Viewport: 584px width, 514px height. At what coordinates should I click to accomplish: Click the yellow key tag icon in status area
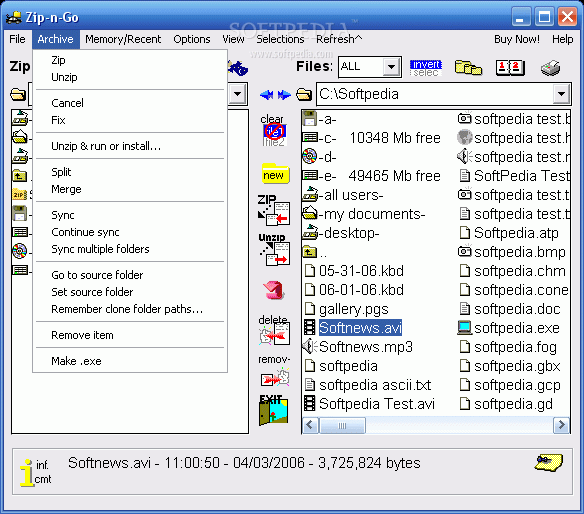(x=549, y=463)
